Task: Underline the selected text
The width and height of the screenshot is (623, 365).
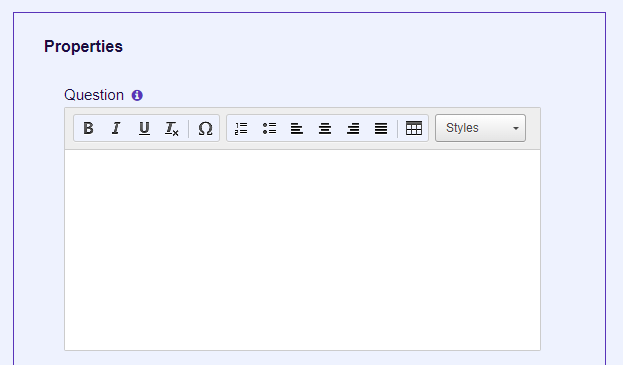Action: coord(144,128)
